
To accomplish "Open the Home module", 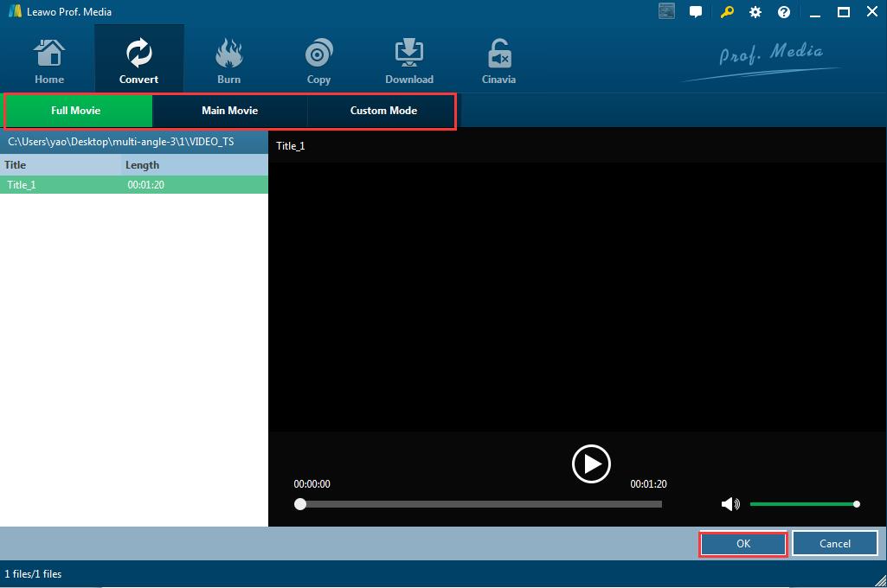I will pyautogui.click(x=49, y=61).
